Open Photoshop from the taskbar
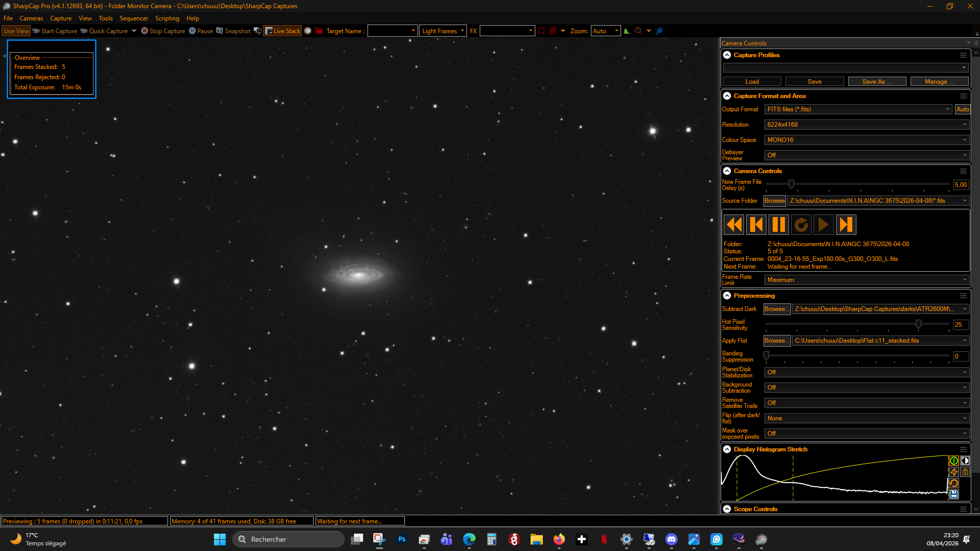The image size is (980, 551). point(402,539)
